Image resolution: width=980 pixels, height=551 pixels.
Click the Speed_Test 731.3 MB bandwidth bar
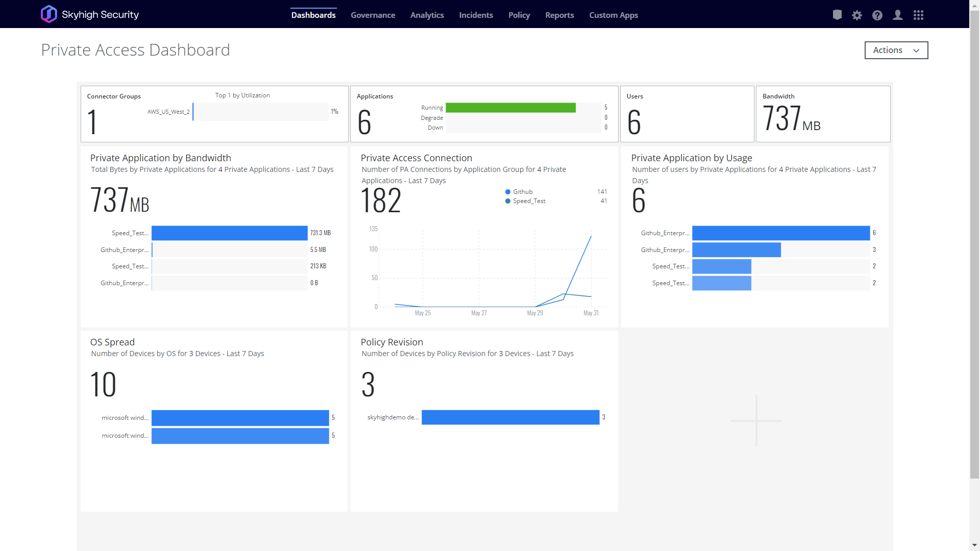pos(230,233)
